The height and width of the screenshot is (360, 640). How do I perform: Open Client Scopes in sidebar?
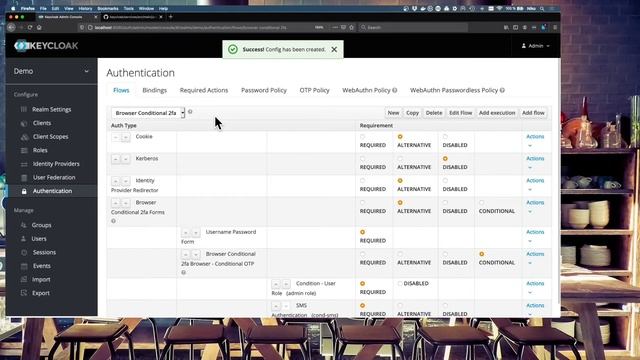coord(51,137)
